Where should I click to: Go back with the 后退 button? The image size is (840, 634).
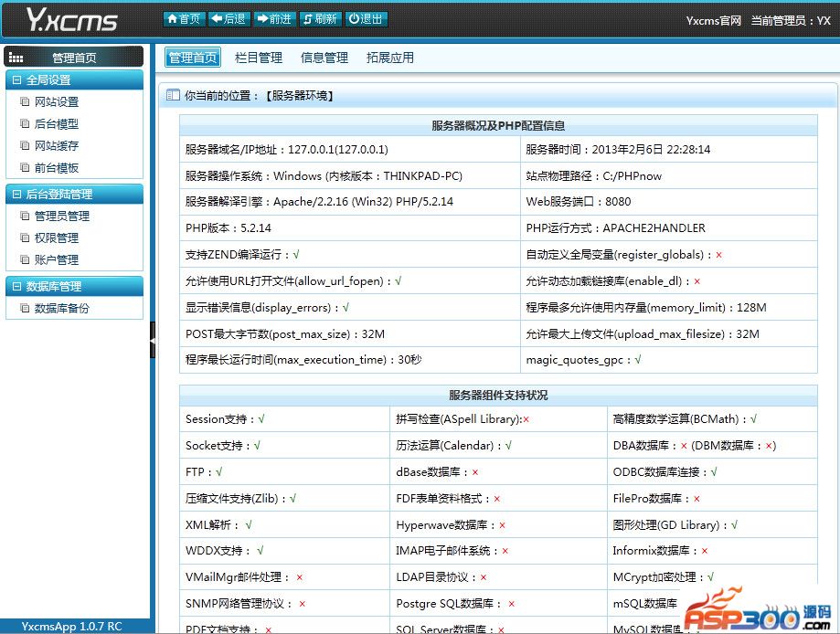coord(228,19)
